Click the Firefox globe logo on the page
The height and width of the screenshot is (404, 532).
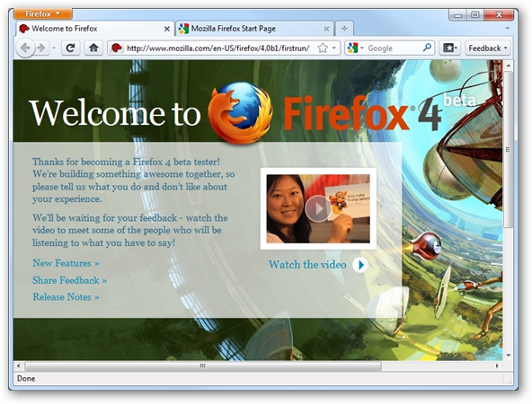(240, 112)
